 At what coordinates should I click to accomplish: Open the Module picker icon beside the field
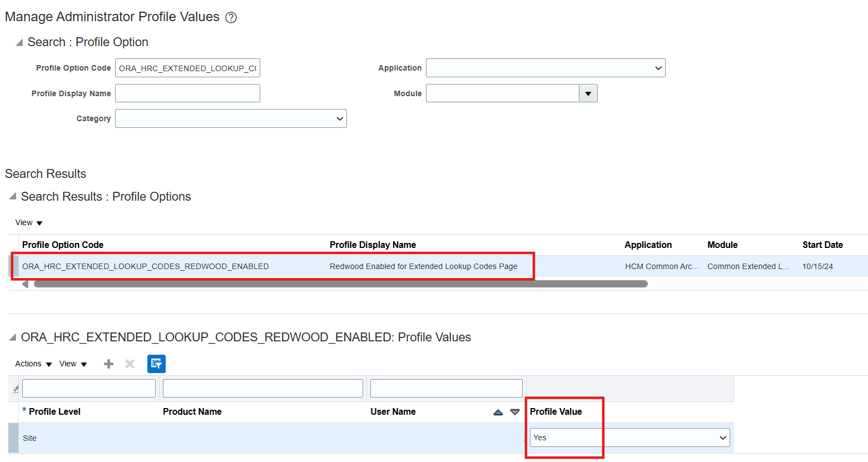point(588,93)
